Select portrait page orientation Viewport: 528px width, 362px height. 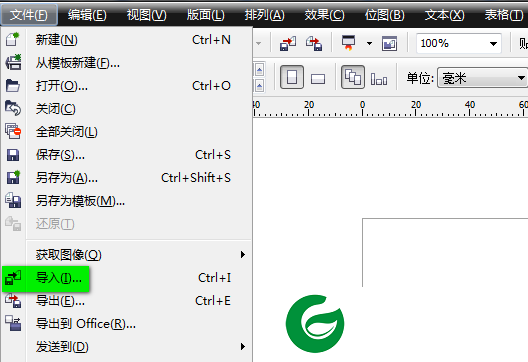292,77
